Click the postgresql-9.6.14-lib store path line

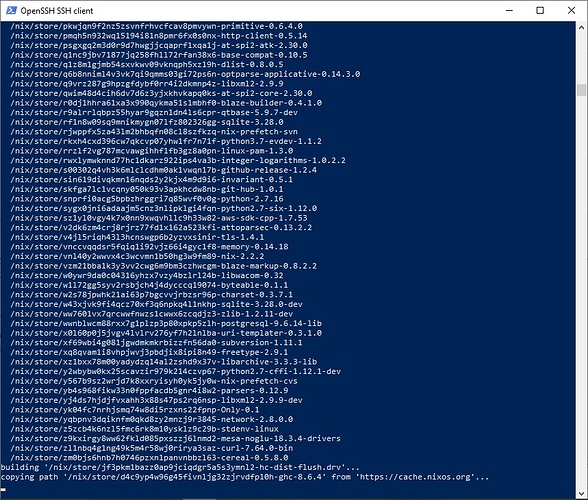coord(166,323)
